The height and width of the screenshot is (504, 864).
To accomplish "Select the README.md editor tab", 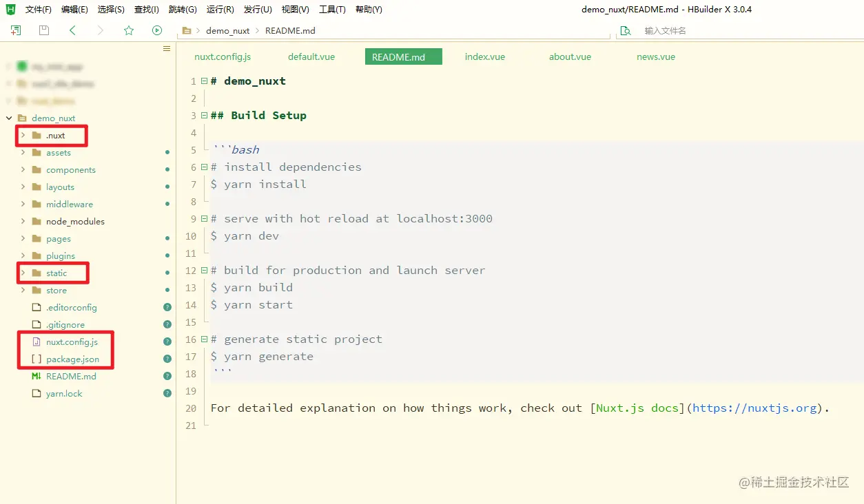I will coord(404,56).
